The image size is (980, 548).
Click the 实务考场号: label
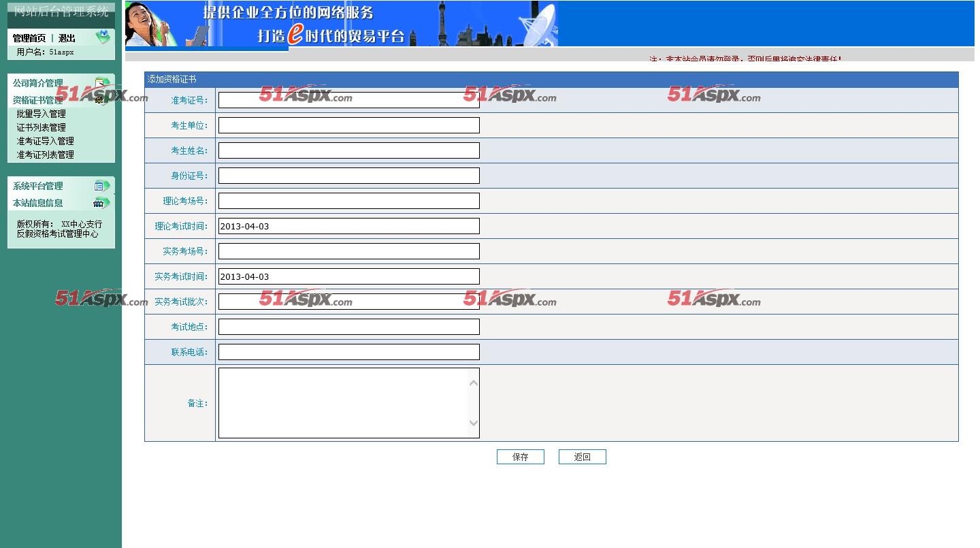(x=186, y=251)
